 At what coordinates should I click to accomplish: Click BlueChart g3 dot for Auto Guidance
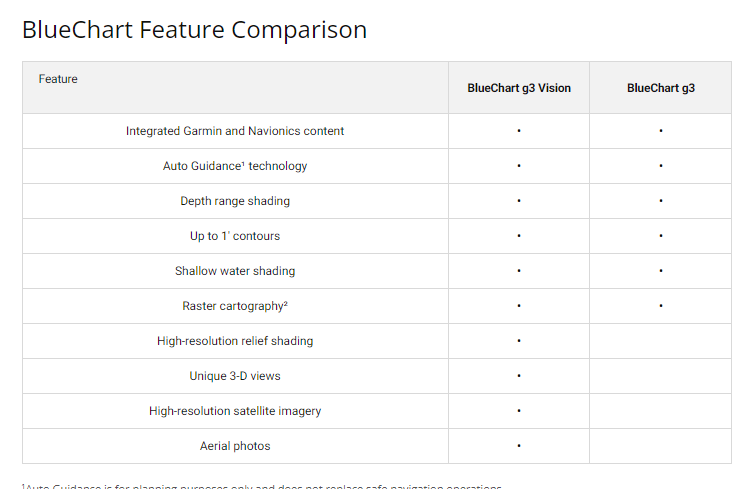(661, 166)
